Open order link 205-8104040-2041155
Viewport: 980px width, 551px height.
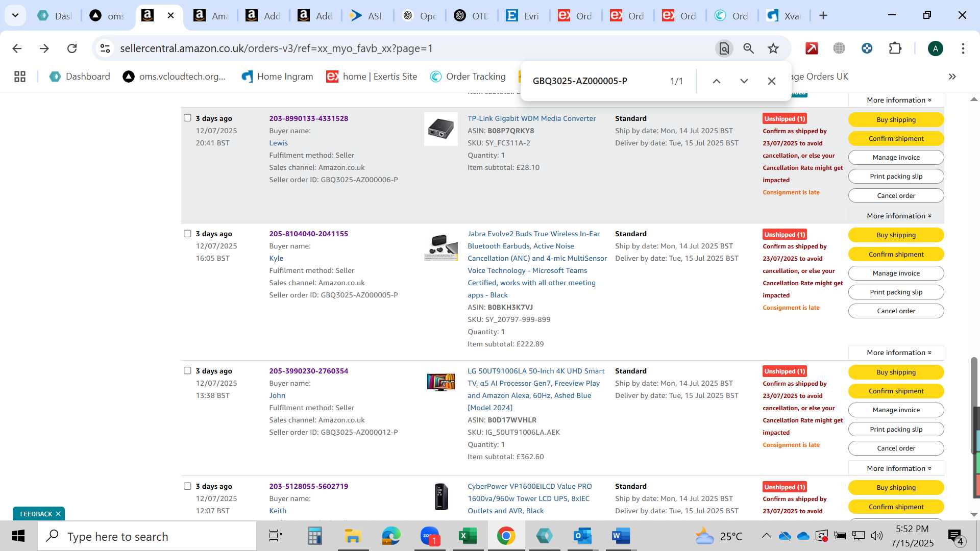tap(308, 234)
